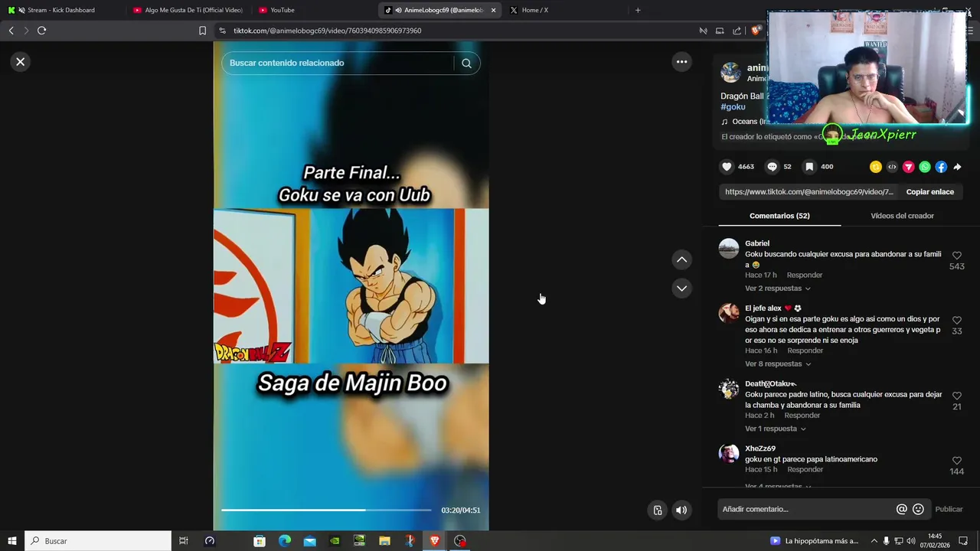Go to next video with down chevron

click(x=681, y=289)
